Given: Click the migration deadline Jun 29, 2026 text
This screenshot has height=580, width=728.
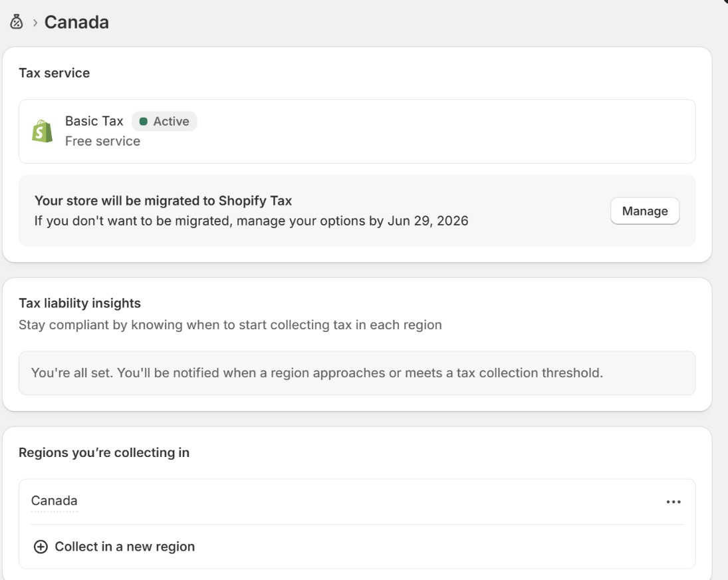Looking at the screenshot, I should [427, 221].
